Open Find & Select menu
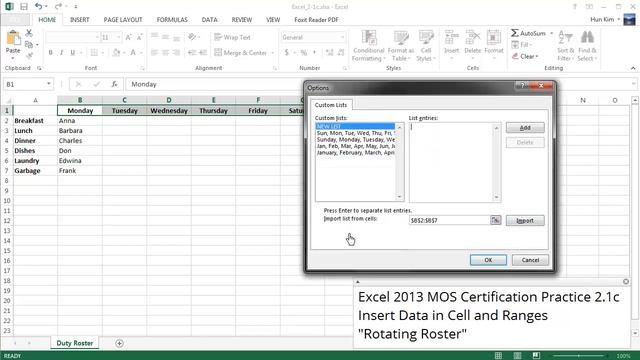640x360 pixels. click(x=587, y=46)
